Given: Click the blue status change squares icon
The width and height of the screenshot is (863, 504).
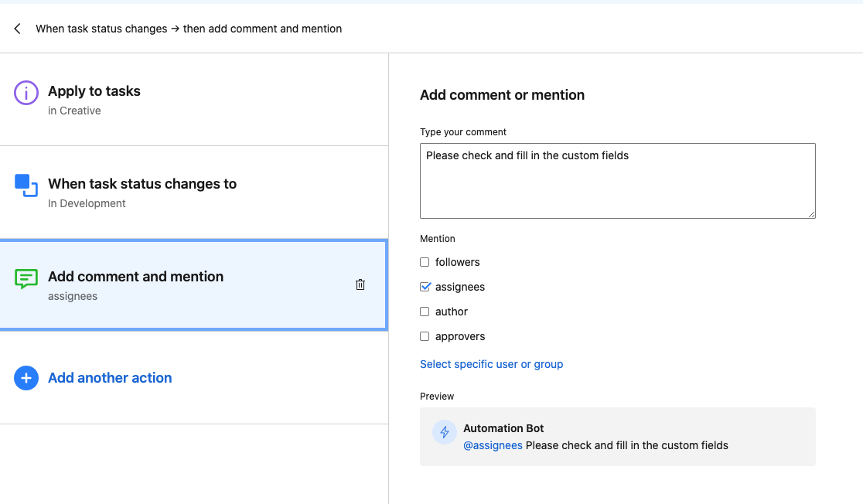Looking at the screenshot, I should click(26, 186).
